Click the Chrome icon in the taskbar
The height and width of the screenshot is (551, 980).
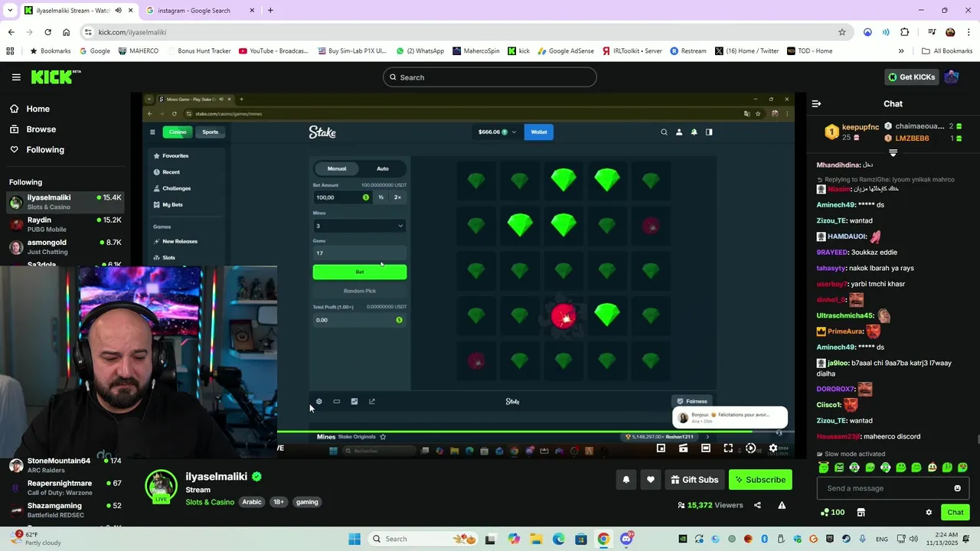coord(603,539)
